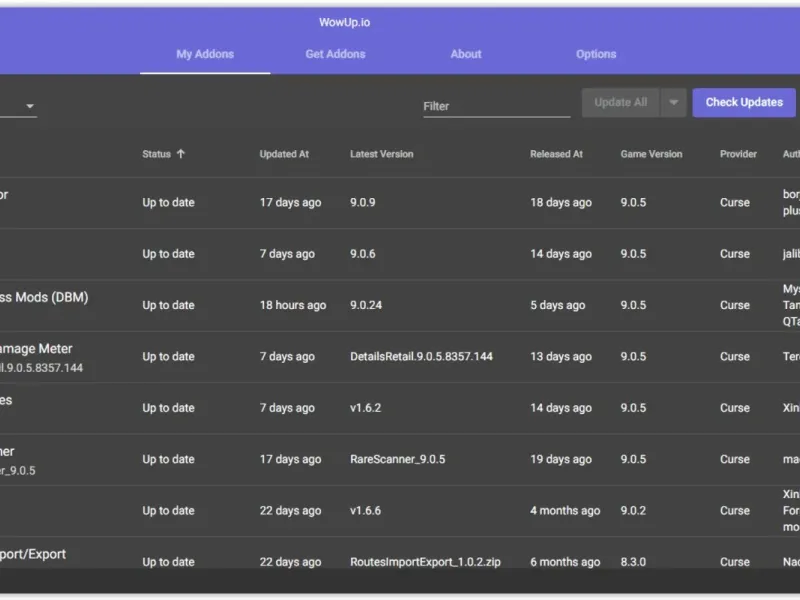Click the game version 8.3.0 cell

tap(633, 562)
